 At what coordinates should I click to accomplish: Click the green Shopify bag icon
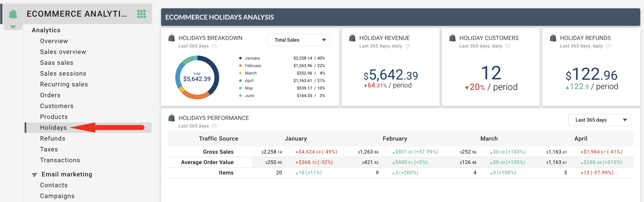pos(13,14)
